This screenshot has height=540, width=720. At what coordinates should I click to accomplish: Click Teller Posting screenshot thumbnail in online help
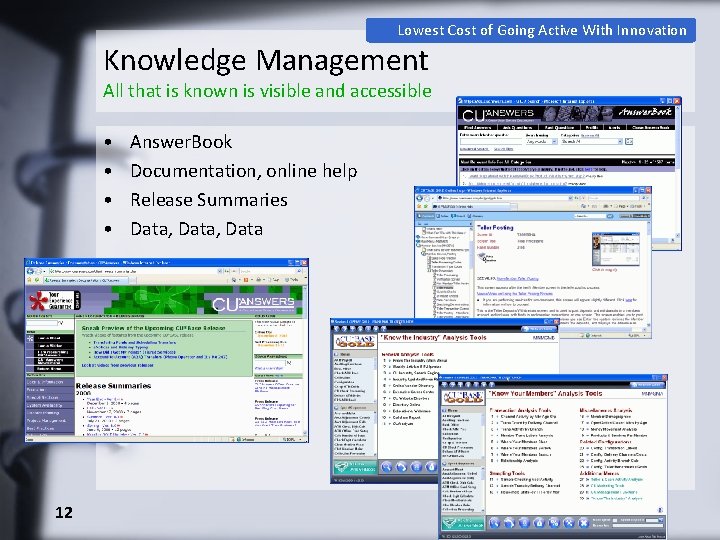point(616,249)
